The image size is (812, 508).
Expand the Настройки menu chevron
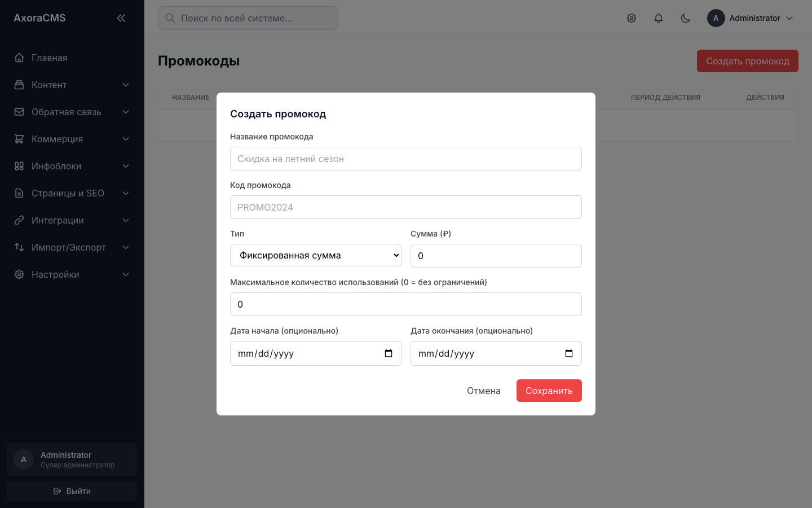[x=126, y=274]
